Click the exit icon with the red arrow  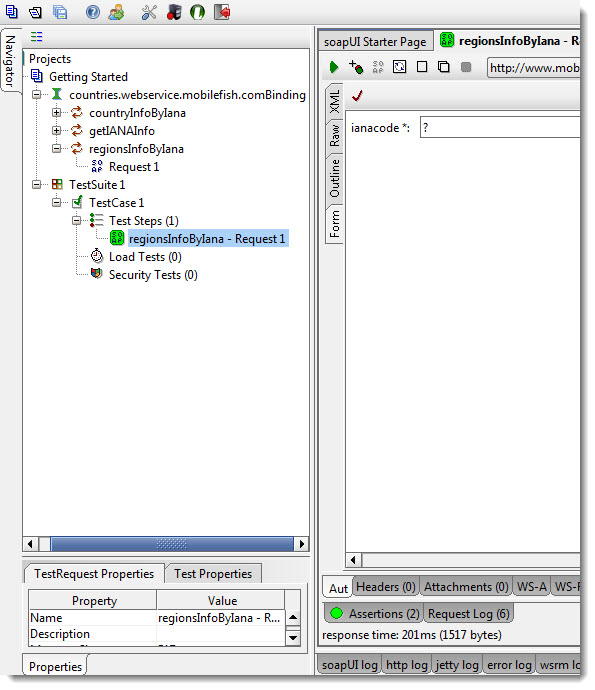(222, 12)
